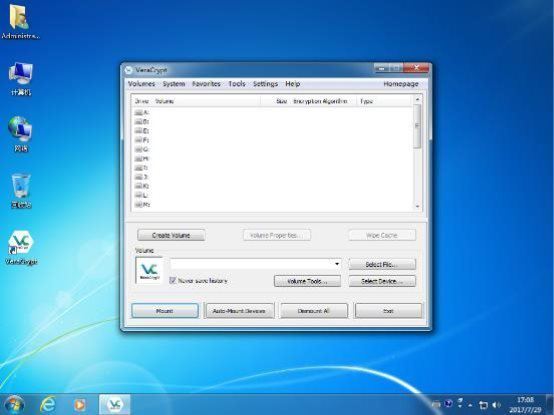Image resolution: width=554 pixels, height=415 pixels.
Task: Expand the volume path dropdown
Action: [337, 264]
